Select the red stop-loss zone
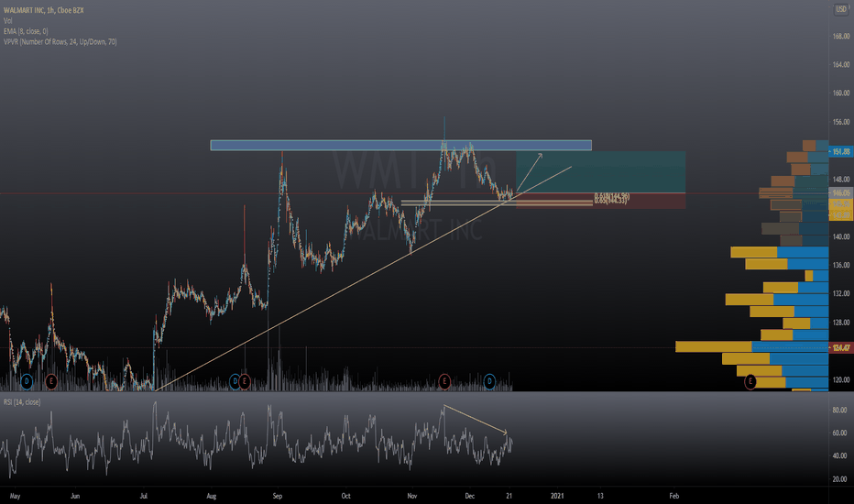Viewport: 854px width, 504px height. tap(601, 201)
